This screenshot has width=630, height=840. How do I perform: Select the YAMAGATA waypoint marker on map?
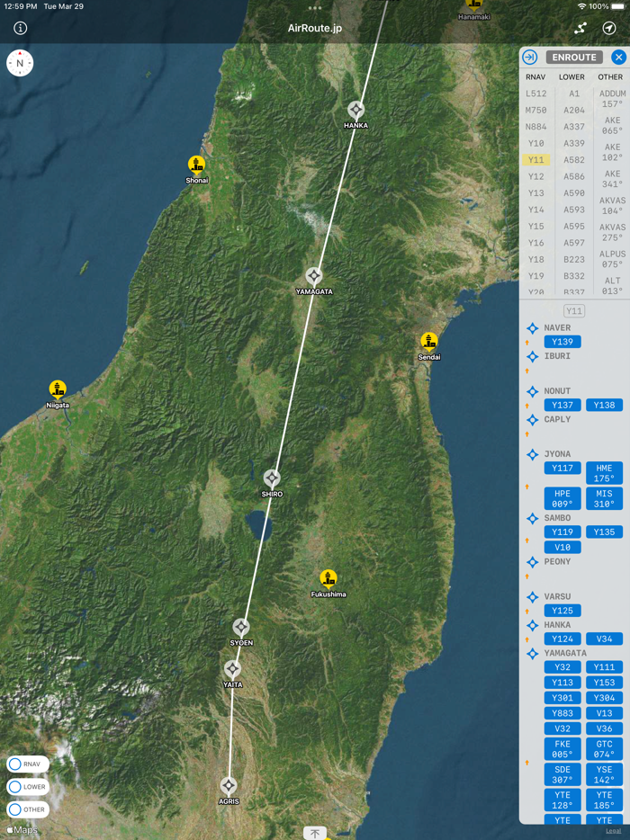tap(314, 276)
